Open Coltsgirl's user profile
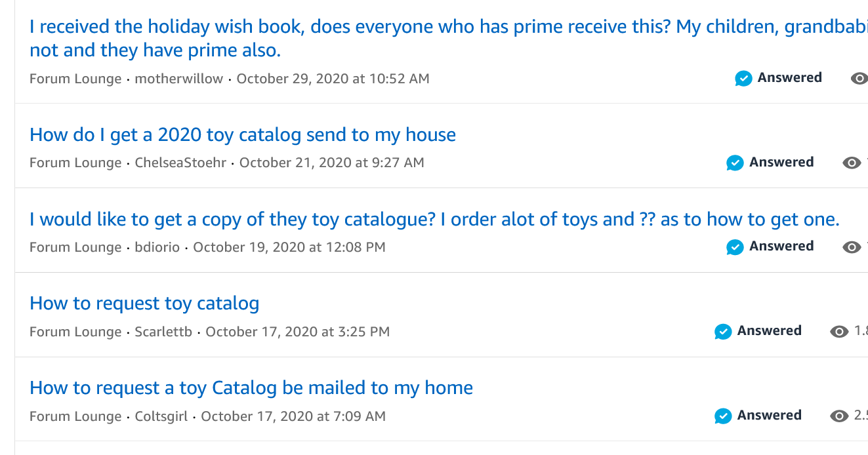This screenshot has width=868, height=455. point(161,416)
